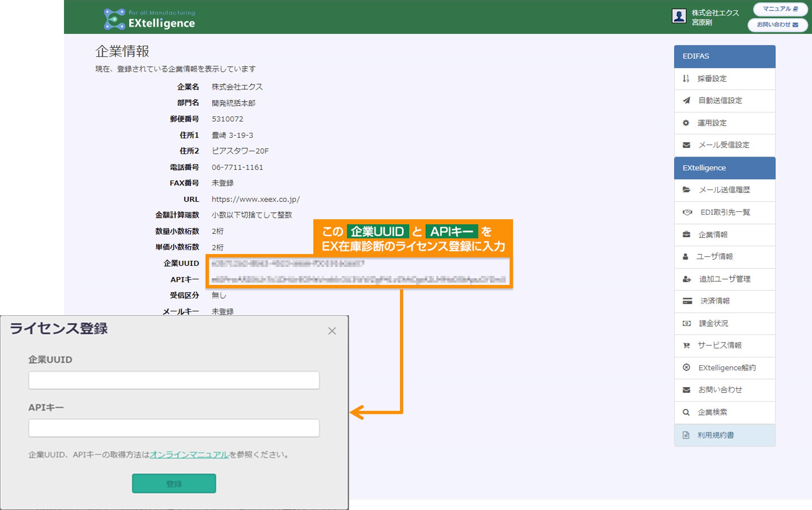
Task: Open 課金状況 menu item
Action: tap(724, 324)
